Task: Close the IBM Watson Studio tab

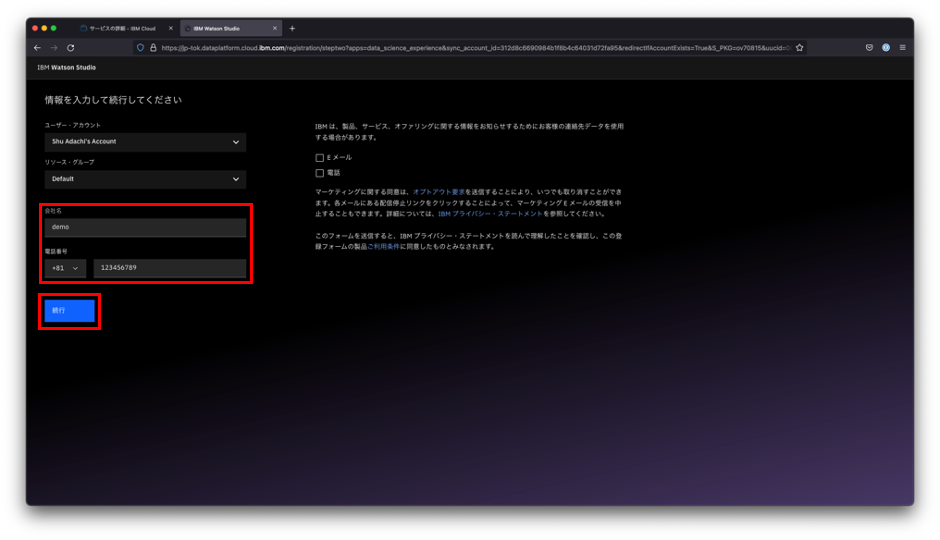Action: pos(275,28)
